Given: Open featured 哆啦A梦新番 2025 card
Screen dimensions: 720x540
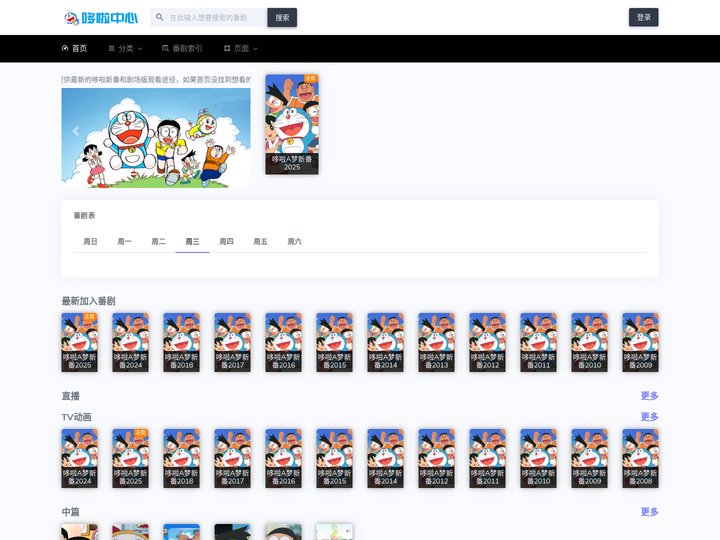Looking at the screenshot, I should [292, 124].
